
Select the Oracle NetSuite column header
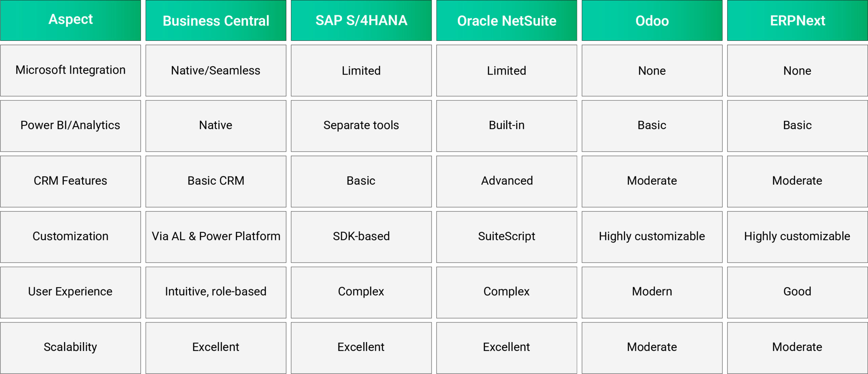click(507, 20)
